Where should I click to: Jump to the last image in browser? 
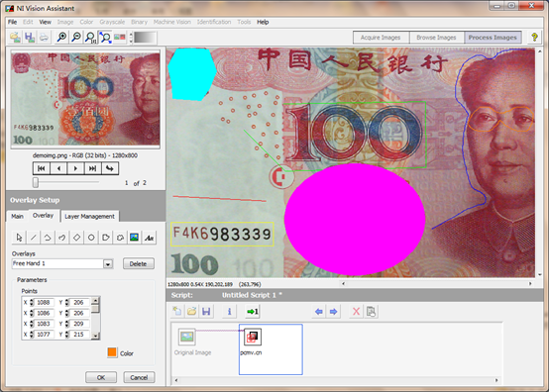coord(92,168)
